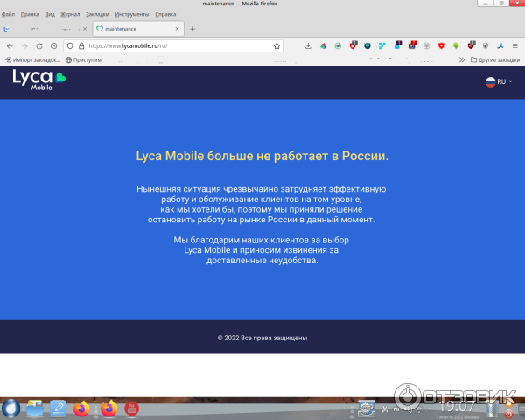Open the Вид menu
Image resolution: width=525 pixels, height=420 pixels.
point(50,14)
